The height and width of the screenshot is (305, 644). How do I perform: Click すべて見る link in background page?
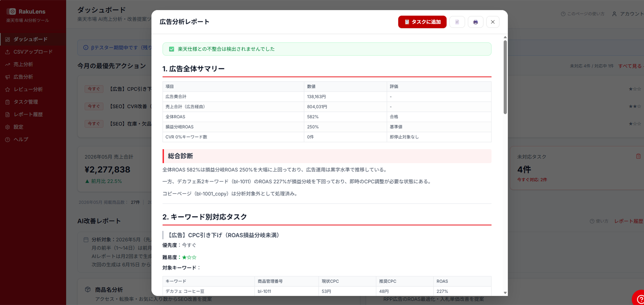click(x=631, y=66)
